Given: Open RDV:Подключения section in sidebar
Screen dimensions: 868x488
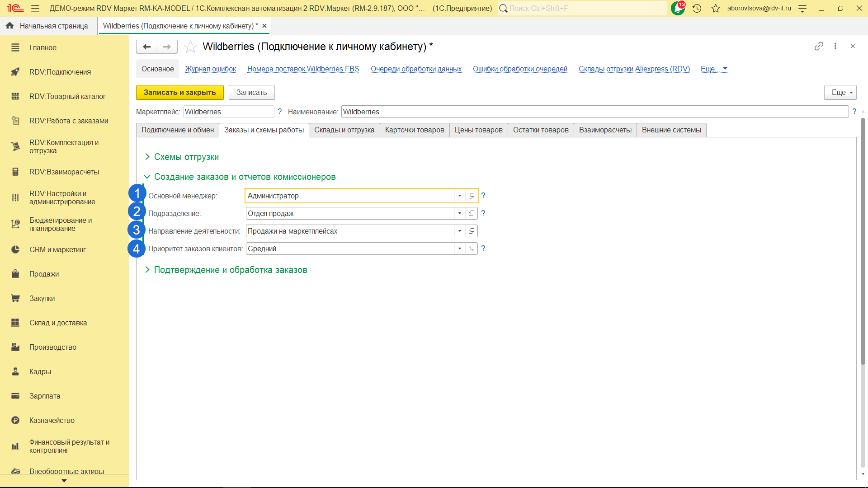Looking at the screenshot, I should coord(60,72).
